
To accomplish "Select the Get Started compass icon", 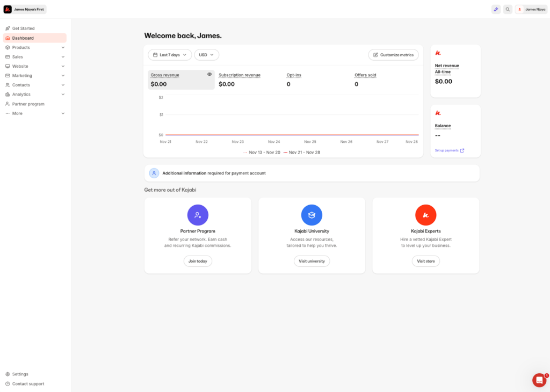I will point(7,28).
